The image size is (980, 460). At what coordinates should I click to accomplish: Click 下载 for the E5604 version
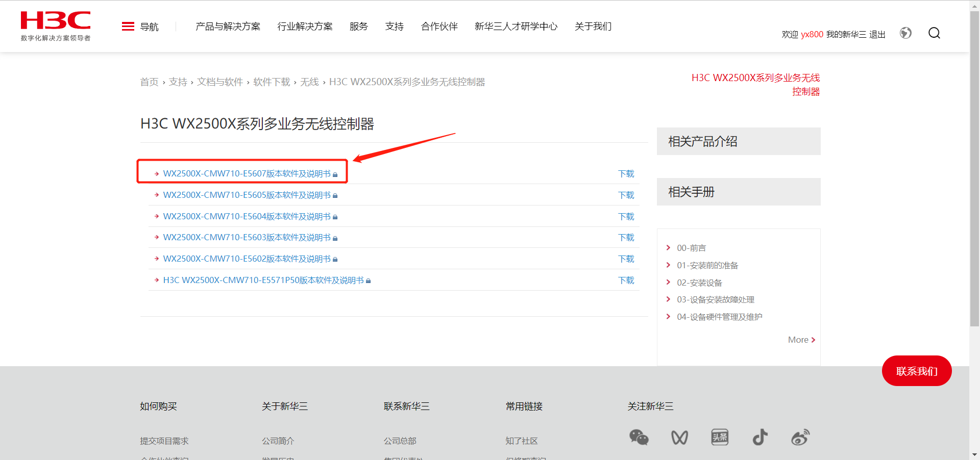[626, 217]
